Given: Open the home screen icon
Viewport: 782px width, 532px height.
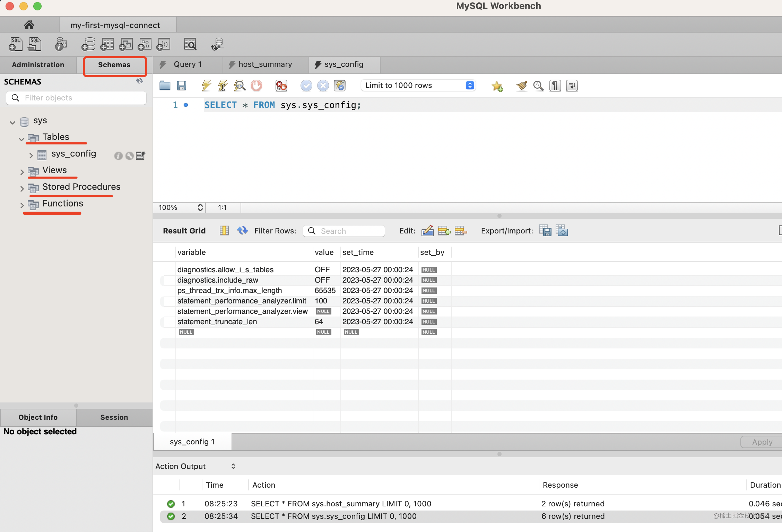Looking at the screenshot, I should click(29, 25).
